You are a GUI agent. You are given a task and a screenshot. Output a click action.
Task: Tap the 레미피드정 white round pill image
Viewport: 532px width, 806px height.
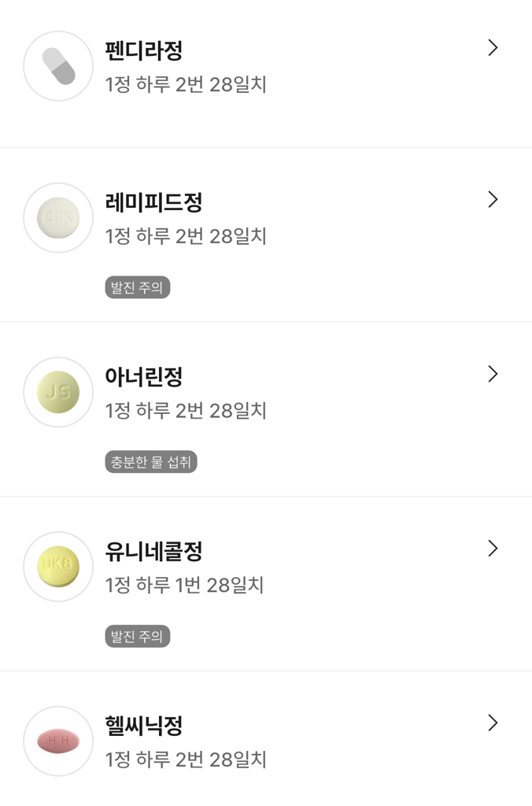click(x=58, y=218)
